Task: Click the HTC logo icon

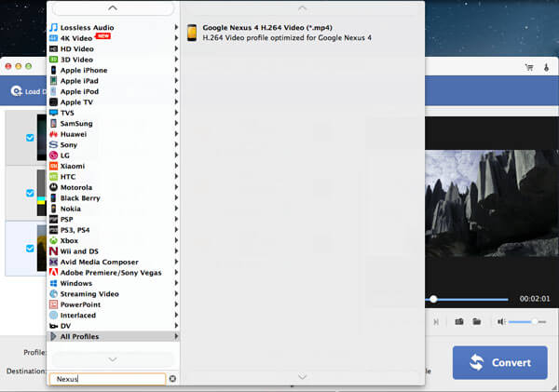Action: [x=53, y=177]
